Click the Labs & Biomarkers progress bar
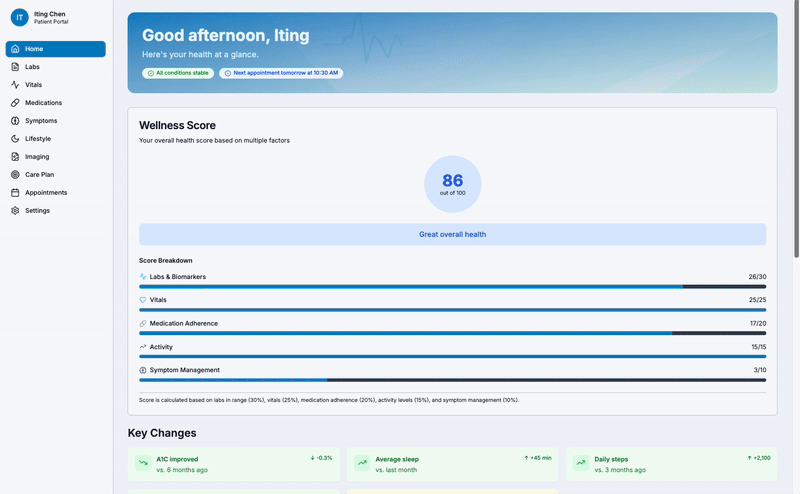Screen dimensions: 800x494 (453, 287)
